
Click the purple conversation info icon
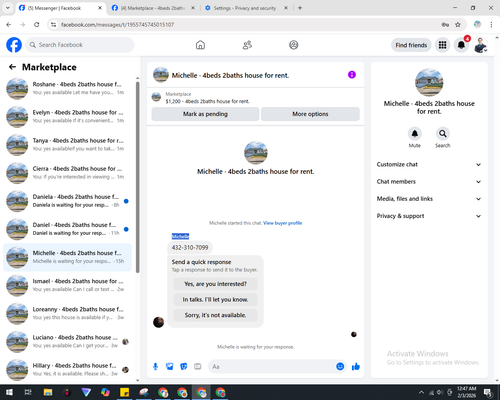tap(352, 75)
